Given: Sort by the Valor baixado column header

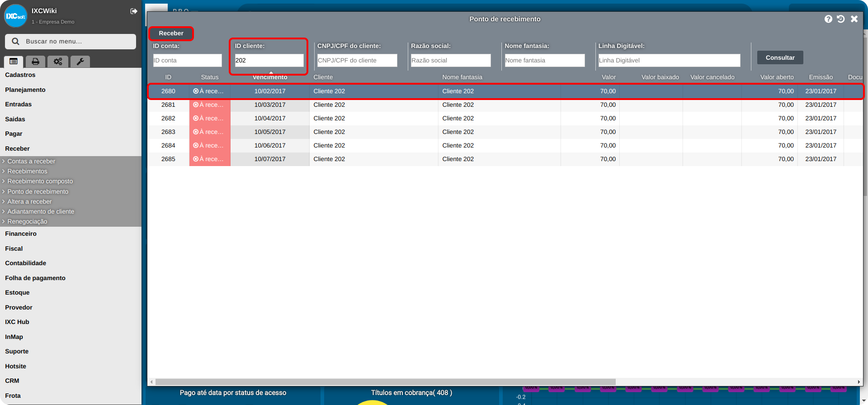Looking at the screenshot, I should point(660,77).
